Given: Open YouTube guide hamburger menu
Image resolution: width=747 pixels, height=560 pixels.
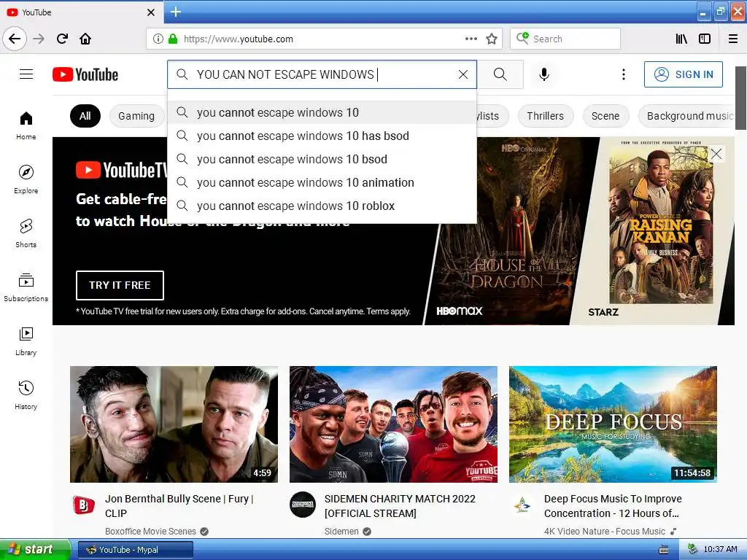Looking at the screenshot, I should (26, 74).
